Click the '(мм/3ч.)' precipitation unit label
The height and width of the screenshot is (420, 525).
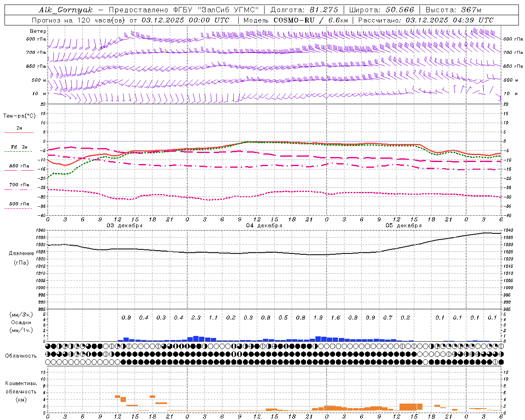[x=21, y=315]
